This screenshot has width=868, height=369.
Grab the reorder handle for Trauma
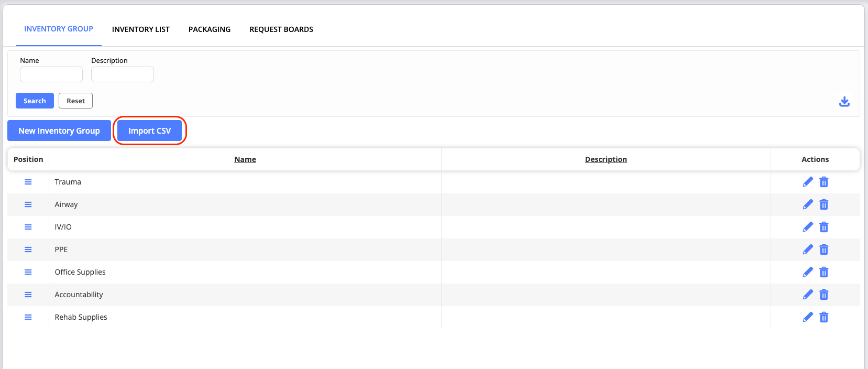point(28,182)
